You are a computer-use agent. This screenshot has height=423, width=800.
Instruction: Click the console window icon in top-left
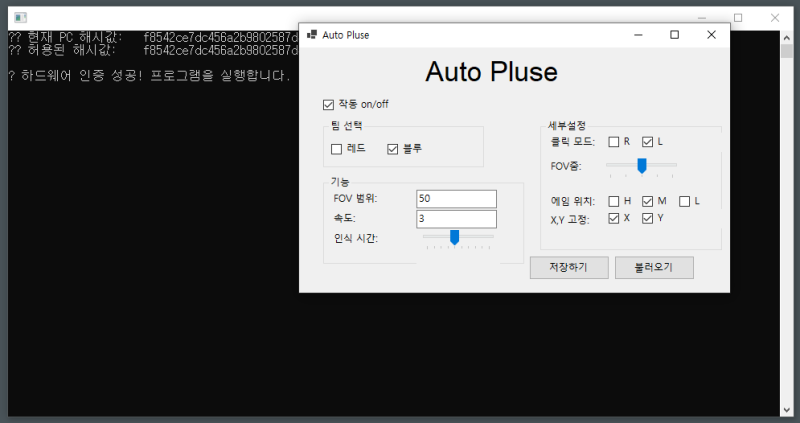click(19, 18)
